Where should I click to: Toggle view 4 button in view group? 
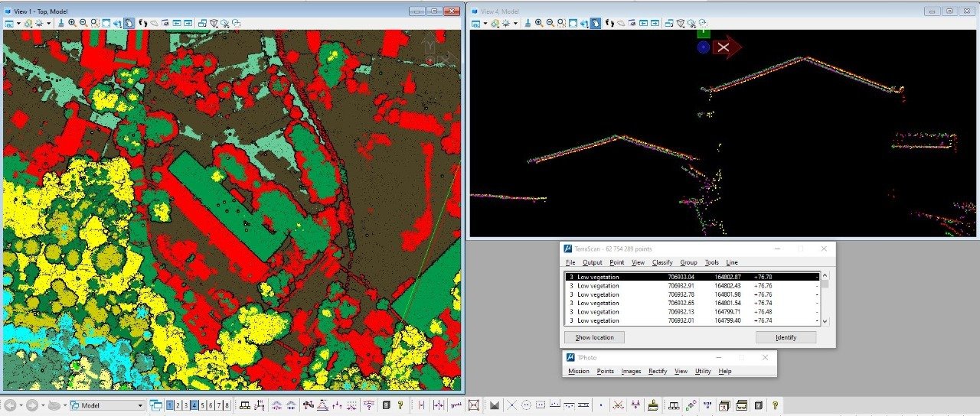(x=194, y=405)
